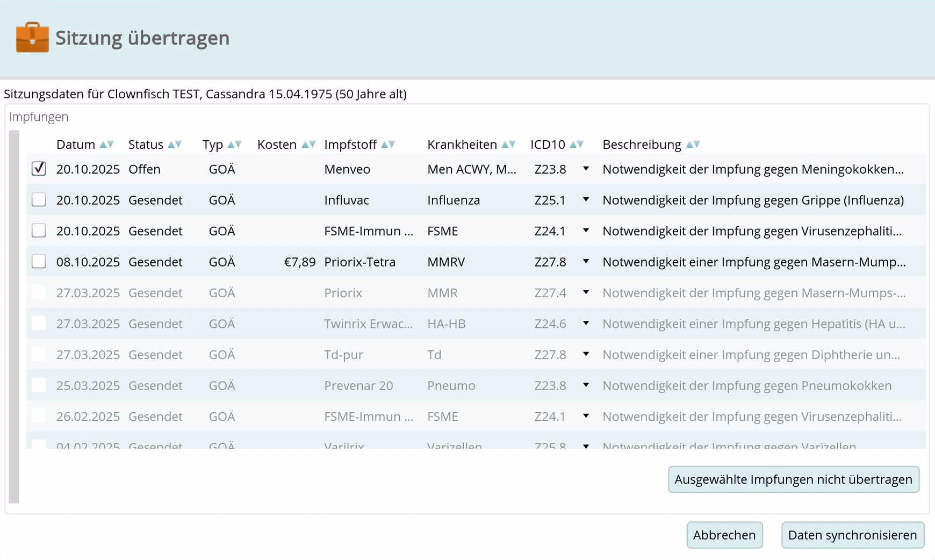Click Daten synchronisieren button
The image size is (935, 560).
852,535
